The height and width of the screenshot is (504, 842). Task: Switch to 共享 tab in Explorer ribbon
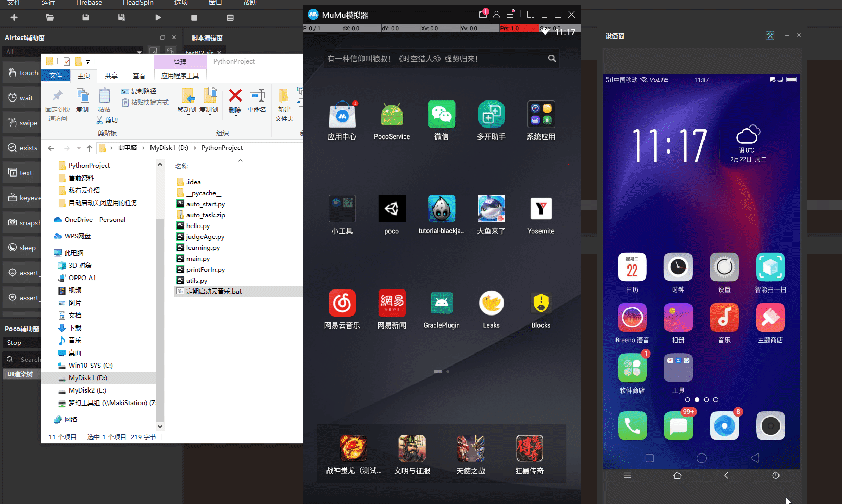[111, 75]
